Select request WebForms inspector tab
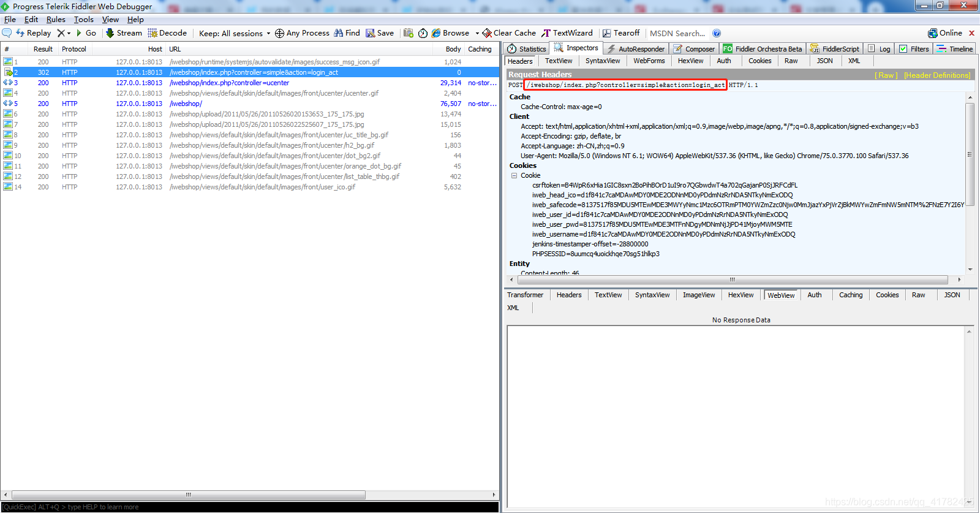980x513 pixels. tap(649, 61)
